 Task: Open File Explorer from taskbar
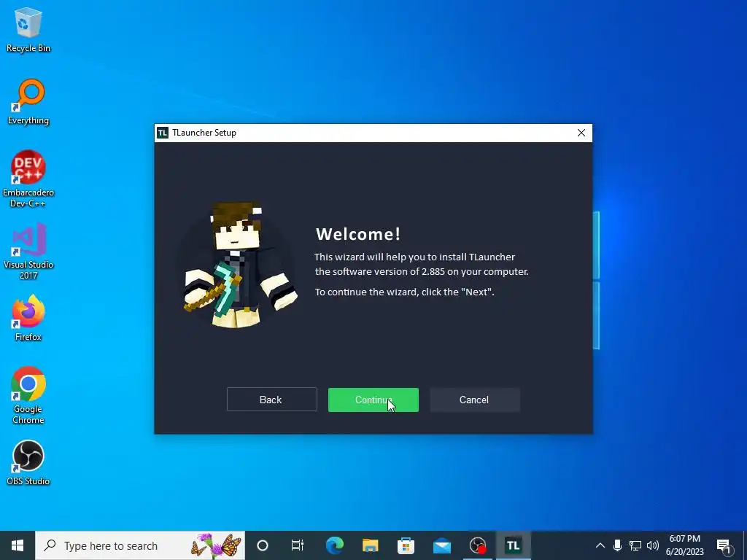[370, 545]
